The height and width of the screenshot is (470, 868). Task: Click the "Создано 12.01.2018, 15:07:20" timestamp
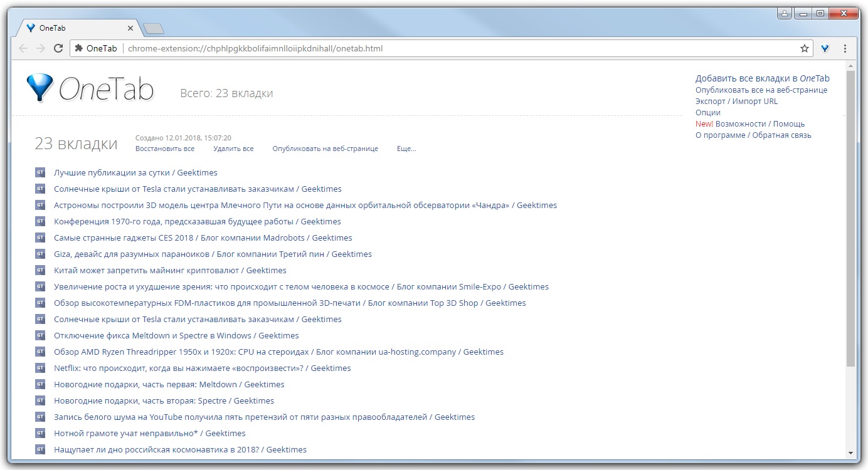tap(183, 138)
